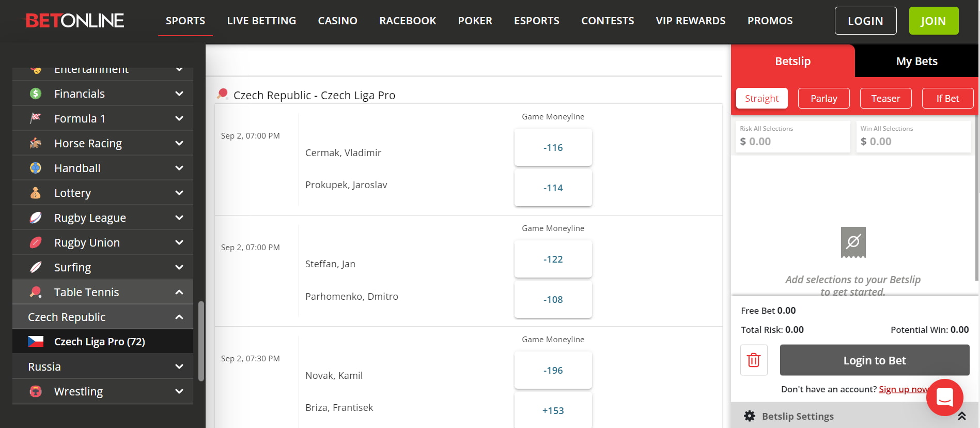The width and height of the screenshot is (980, 428).
Task: Expand the Lottery category
Action: pos(179,193)
